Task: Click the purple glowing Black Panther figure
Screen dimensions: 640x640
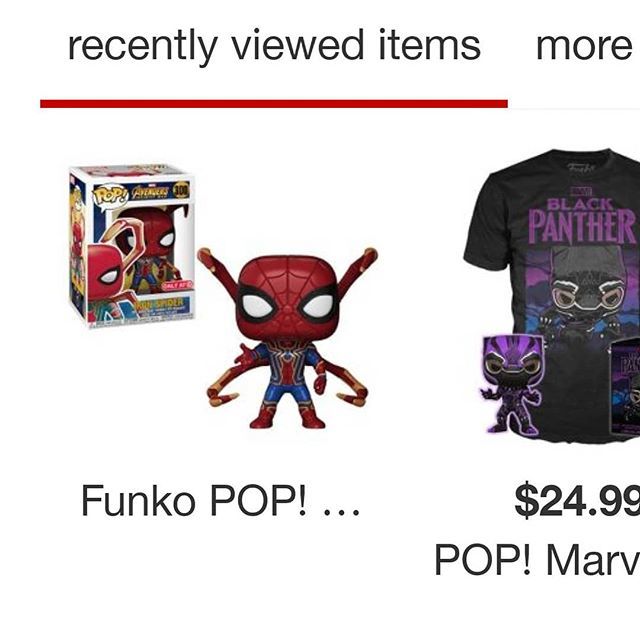Action: coord(513,384)
